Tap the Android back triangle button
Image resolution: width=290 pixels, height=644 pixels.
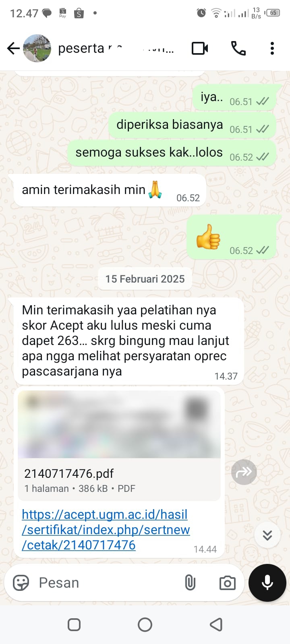click(x=216, y=625)
